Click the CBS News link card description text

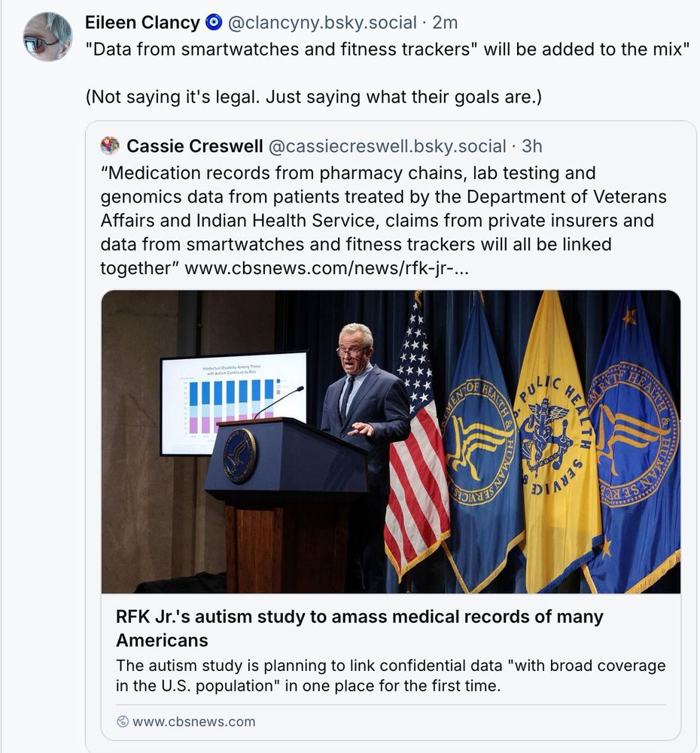[x=391, y=675]
